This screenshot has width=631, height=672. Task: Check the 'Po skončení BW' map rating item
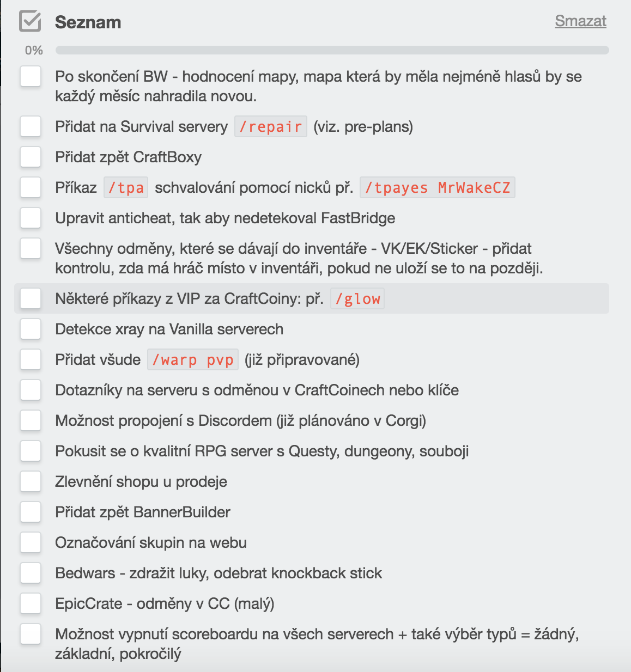pyautogui.click(x=31, y=76)
